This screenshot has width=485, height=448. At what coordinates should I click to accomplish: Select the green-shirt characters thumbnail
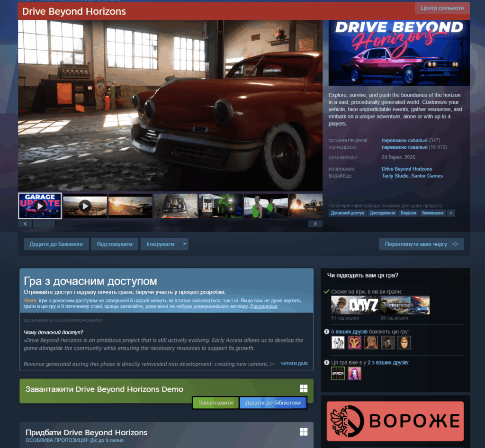click(x=266, y=206)
